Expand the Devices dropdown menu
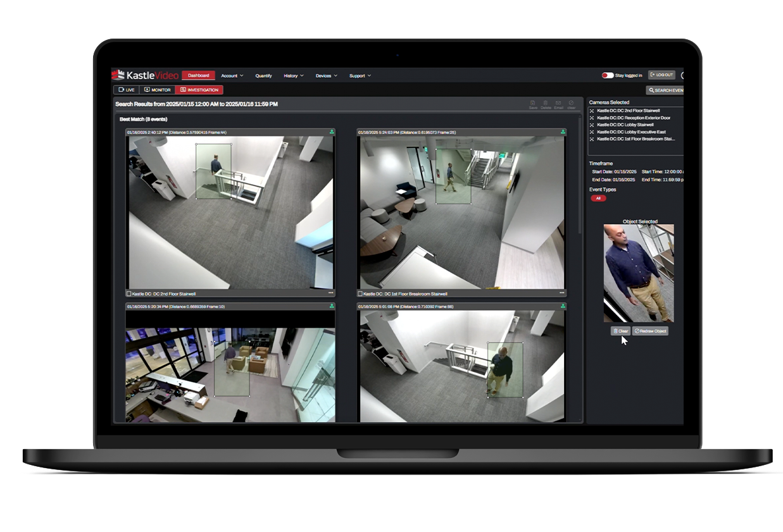This screenshot has width=783, height=532. [327, 76]
